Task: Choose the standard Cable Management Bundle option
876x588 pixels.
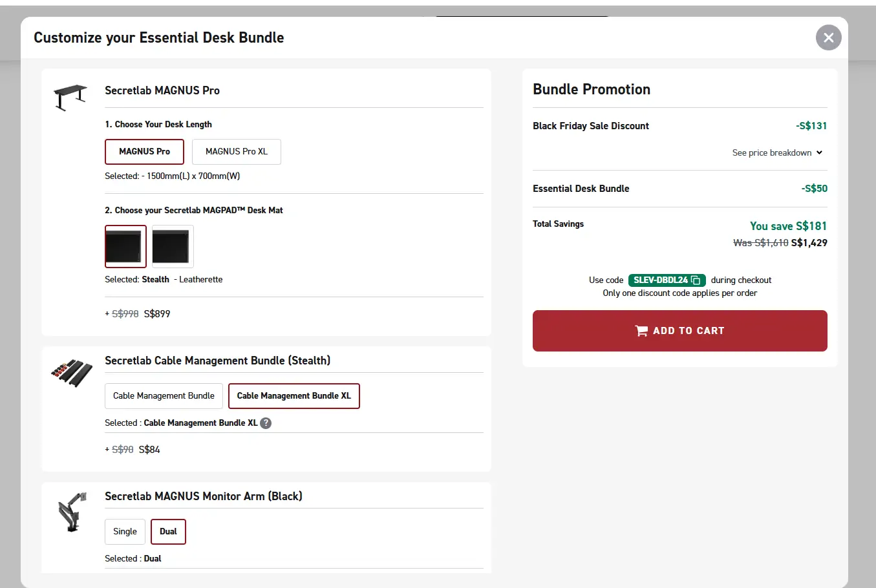Action: click(x=164, y=396)
